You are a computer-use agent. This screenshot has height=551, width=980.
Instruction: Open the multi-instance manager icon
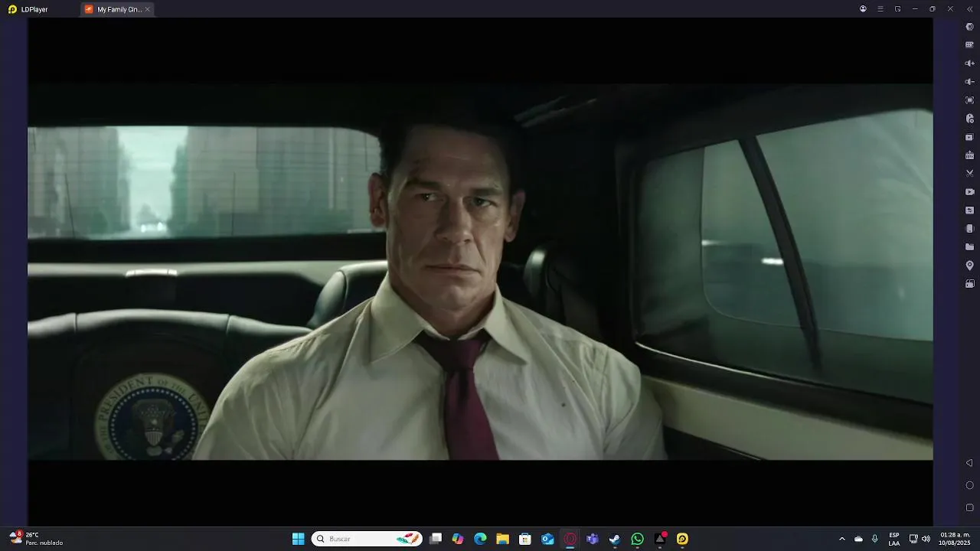pyautogui.click(x=969, y=137)
